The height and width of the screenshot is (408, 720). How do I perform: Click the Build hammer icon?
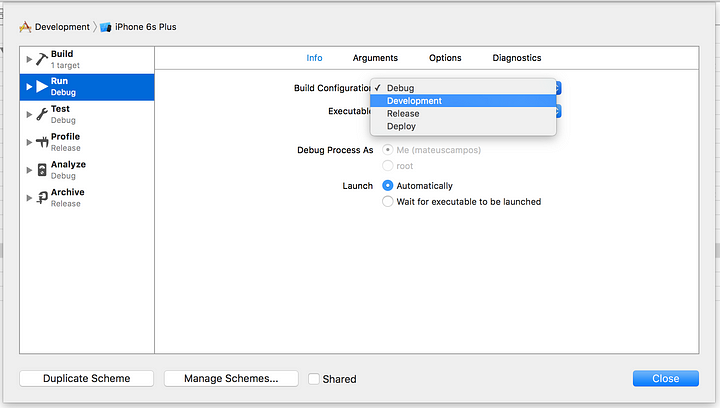[42, 59]
